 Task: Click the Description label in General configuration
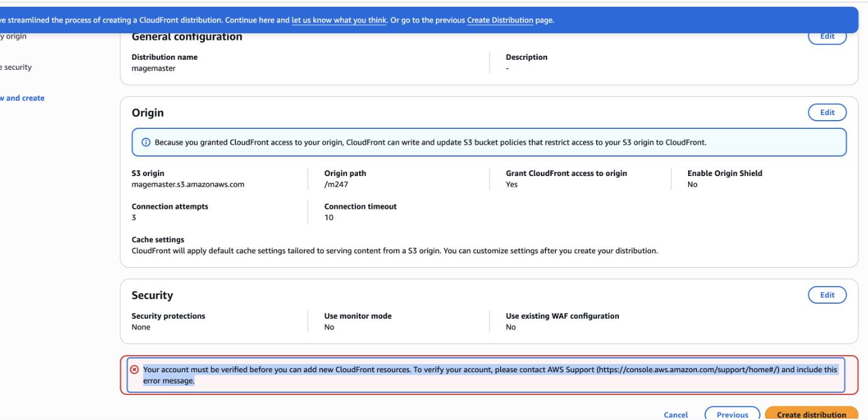(526, 57)
